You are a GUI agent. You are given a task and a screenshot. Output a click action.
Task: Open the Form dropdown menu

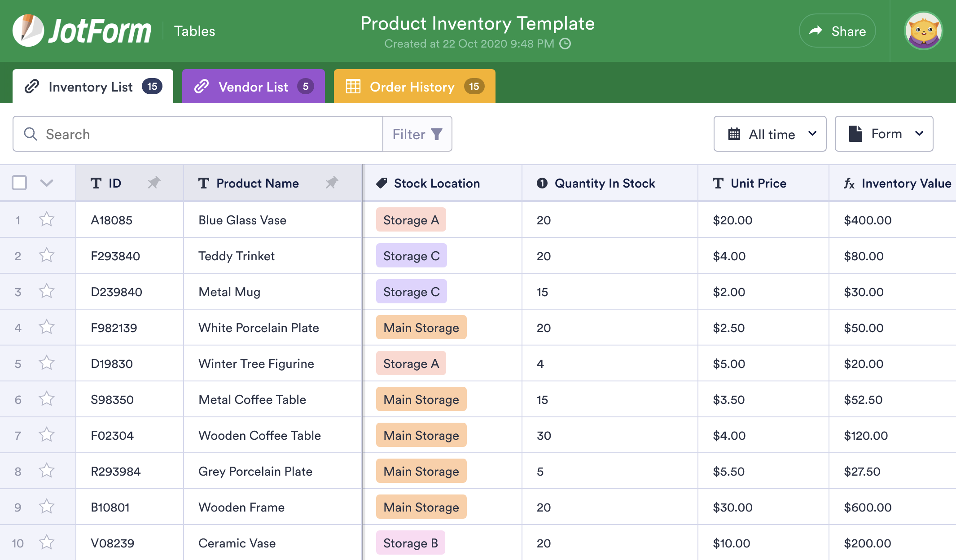884,134
